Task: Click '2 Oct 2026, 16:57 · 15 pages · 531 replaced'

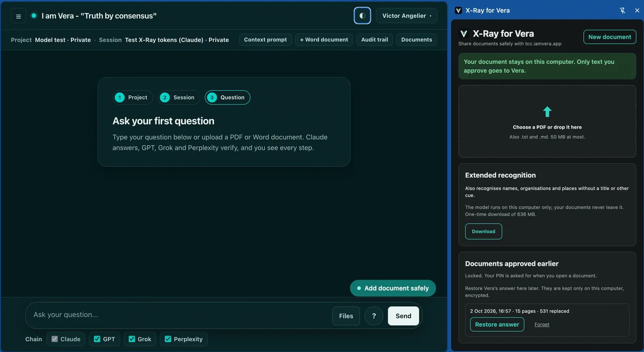Action: 520,311
